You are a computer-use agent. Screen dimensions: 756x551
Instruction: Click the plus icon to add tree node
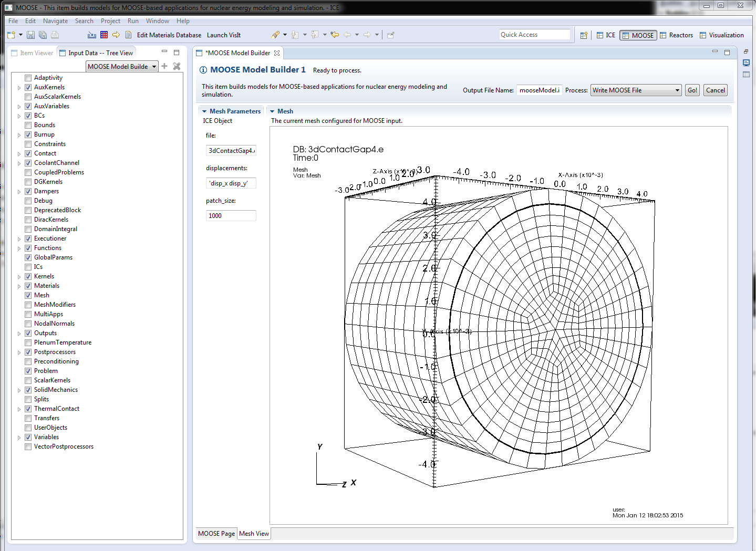164,66
